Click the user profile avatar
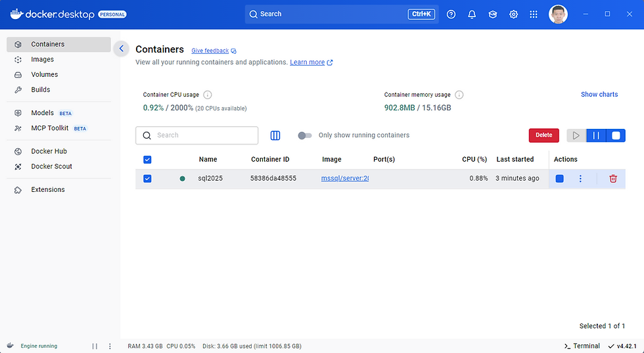The width and height of the screenshot is (644, 353). click(558, 14)
